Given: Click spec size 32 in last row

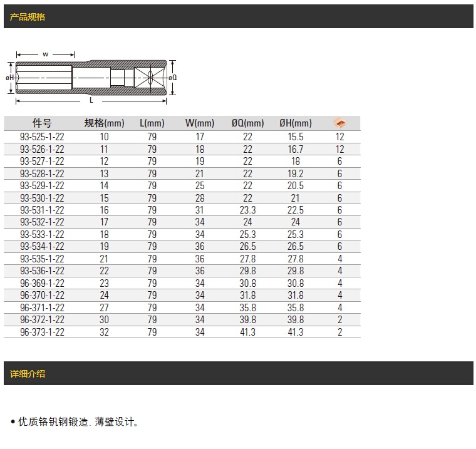Looking at the screenshot, I should (x=104, y=332).
